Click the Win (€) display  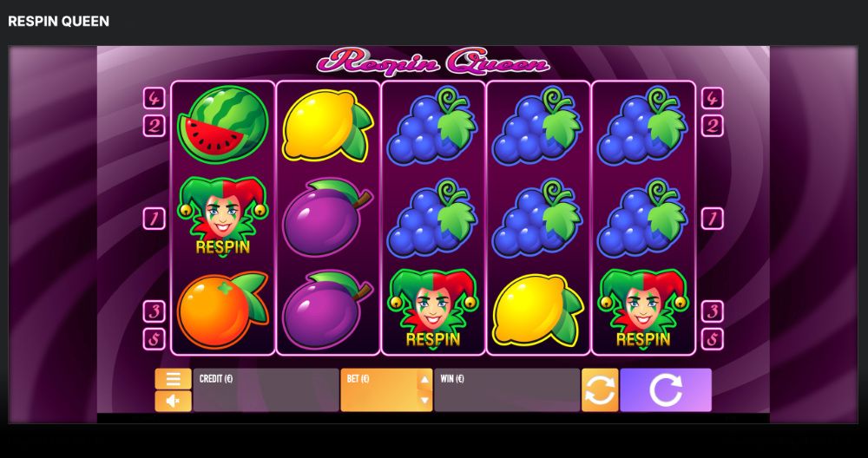tap(507, 390)
